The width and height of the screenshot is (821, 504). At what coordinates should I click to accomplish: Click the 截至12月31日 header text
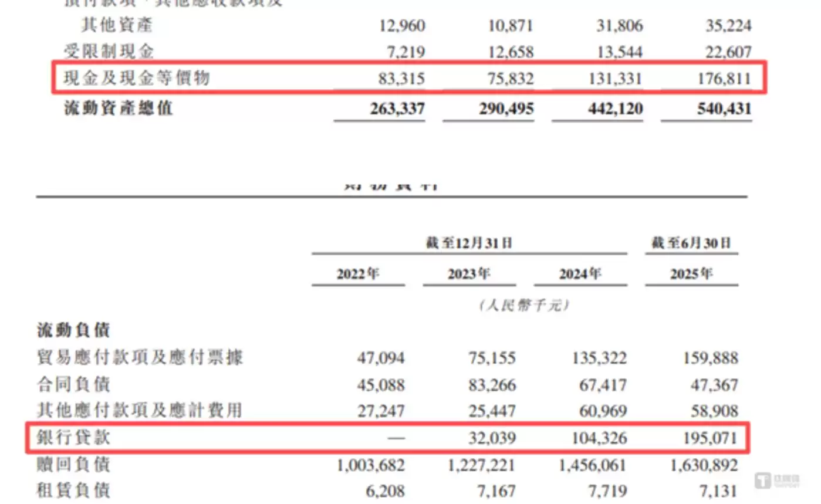tap(469, 243)
